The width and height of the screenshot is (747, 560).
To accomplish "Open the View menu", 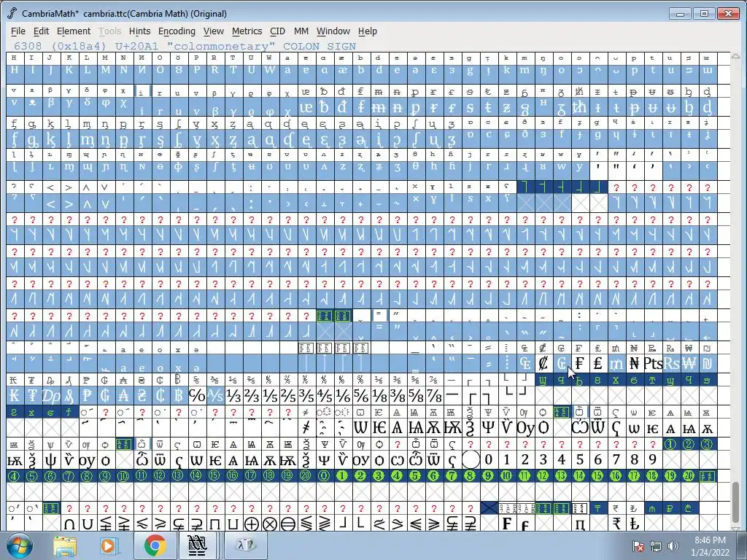I will click(214, 31).
